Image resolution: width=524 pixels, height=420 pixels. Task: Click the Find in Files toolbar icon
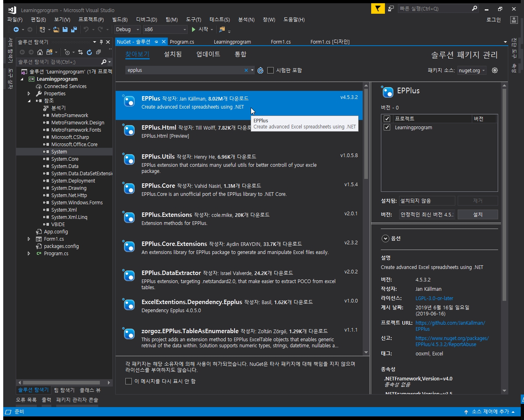[x=222, y=29]
